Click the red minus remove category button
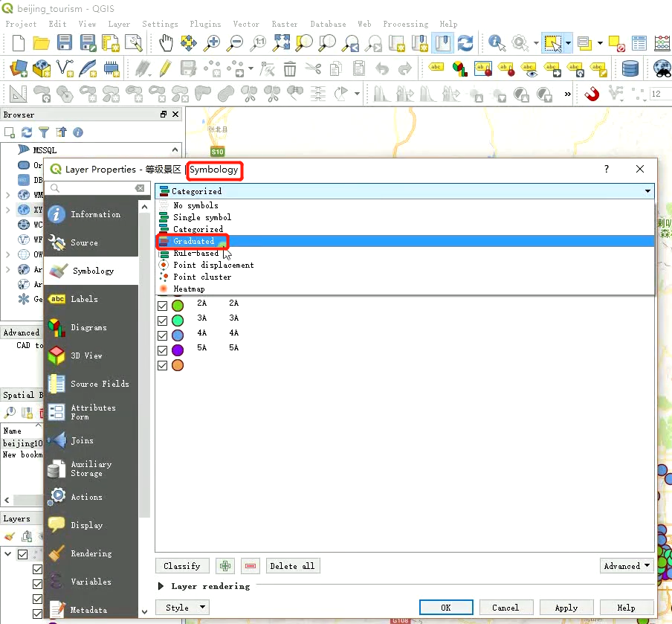 [x=251, y=566]
